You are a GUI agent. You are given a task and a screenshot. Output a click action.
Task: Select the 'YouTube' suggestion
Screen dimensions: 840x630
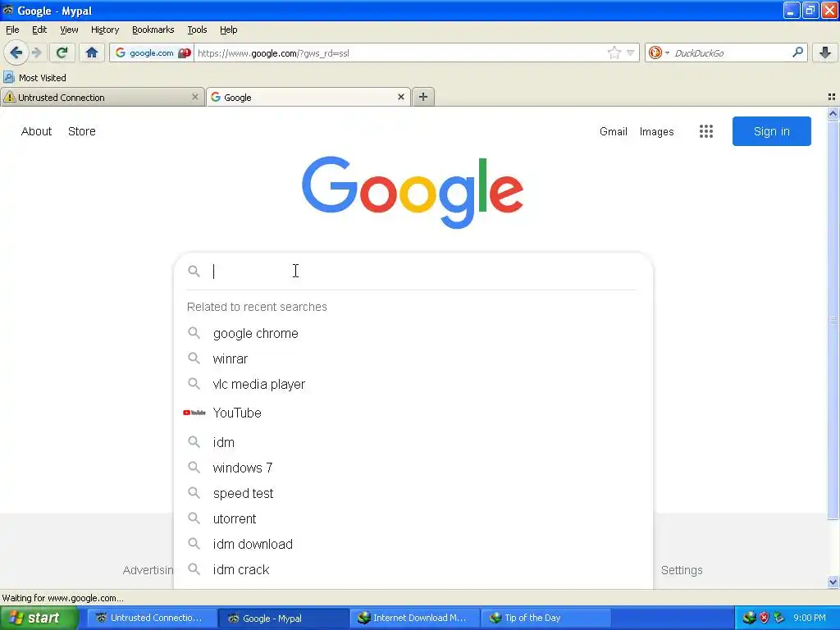tap(413, 413)
